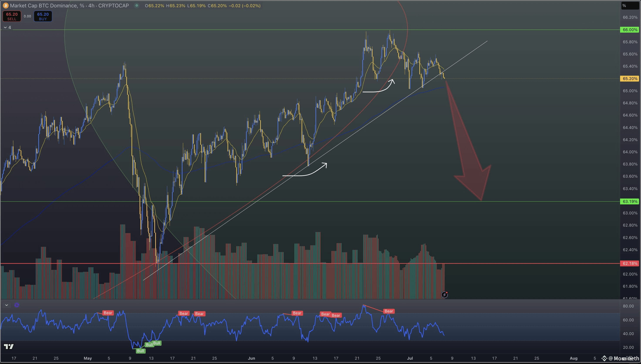This screenshot has height=364, width=641.
Task: Click the open value O65.22%
Action: pyautogui.click(x=154, y=5)
